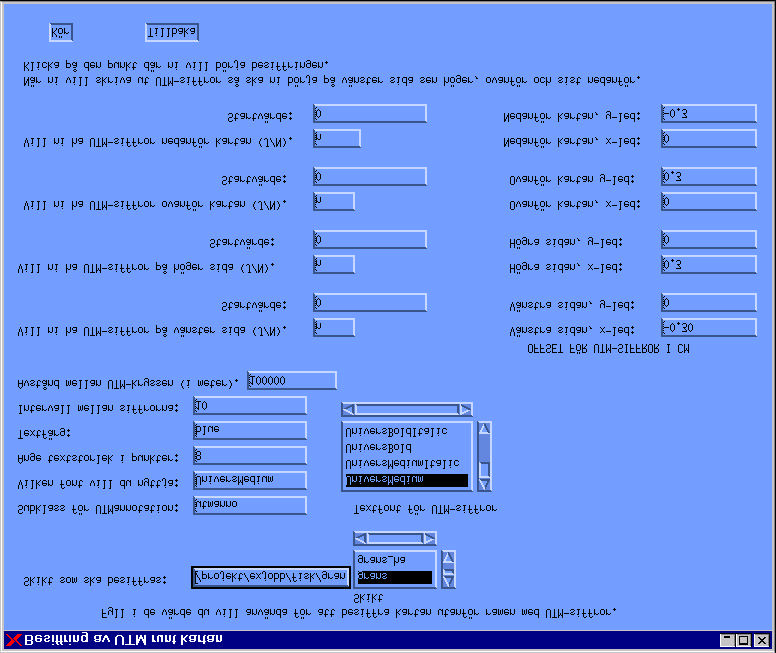This screenshot has height=653, width=776.
Task: Click the font list vertical scrollbar thumb
Action: pyautogui.click(x=485, y=468)
